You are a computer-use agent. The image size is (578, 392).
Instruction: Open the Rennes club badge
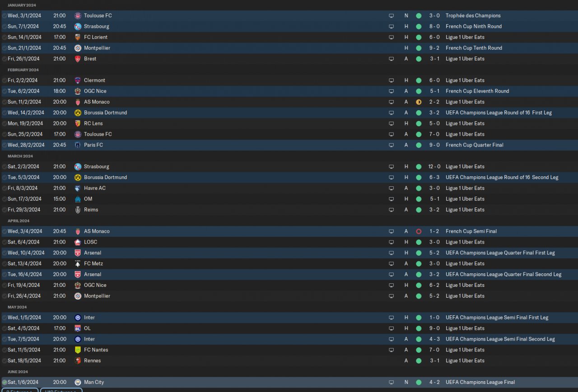pyautogui.click(x=78, y=361)
